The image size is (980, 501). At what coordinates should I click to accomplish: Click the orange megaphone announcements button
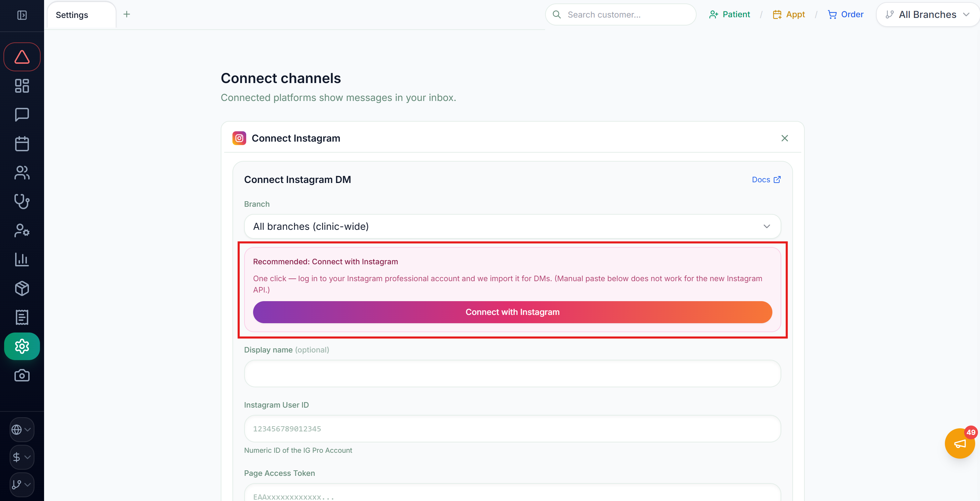[x=959, y=443]
